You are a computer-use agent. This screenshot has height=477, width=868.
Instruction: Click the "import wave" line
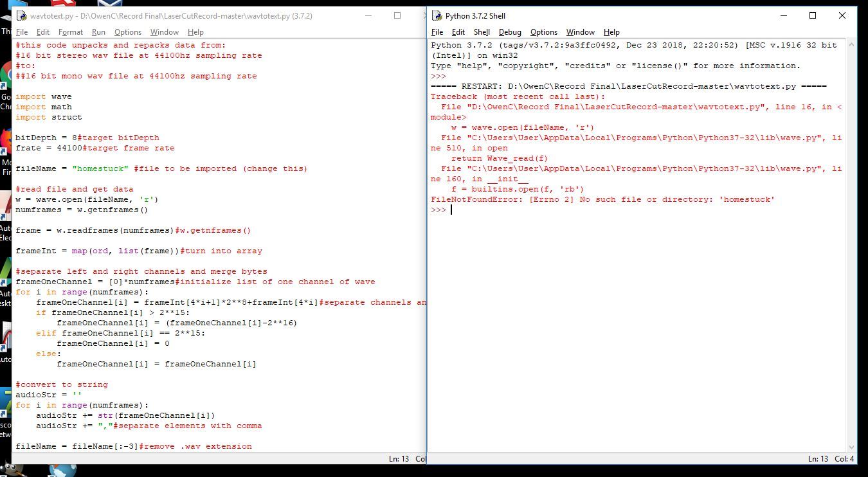coord(44,97)
